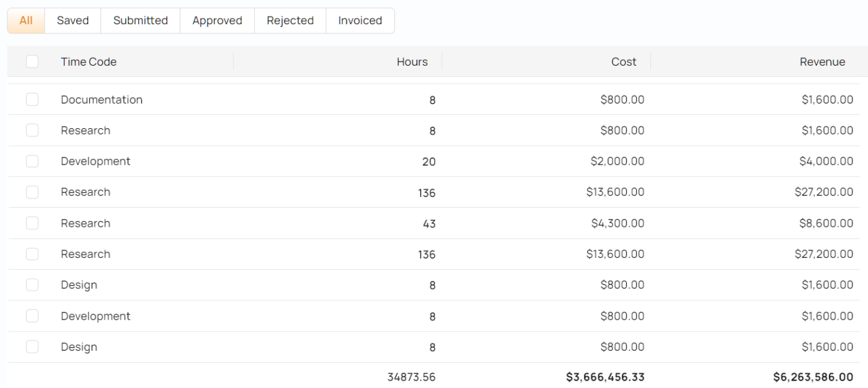Screen dimensions: 868x388
Task: Sort by the Hours column header
Action: click(412, 61)
